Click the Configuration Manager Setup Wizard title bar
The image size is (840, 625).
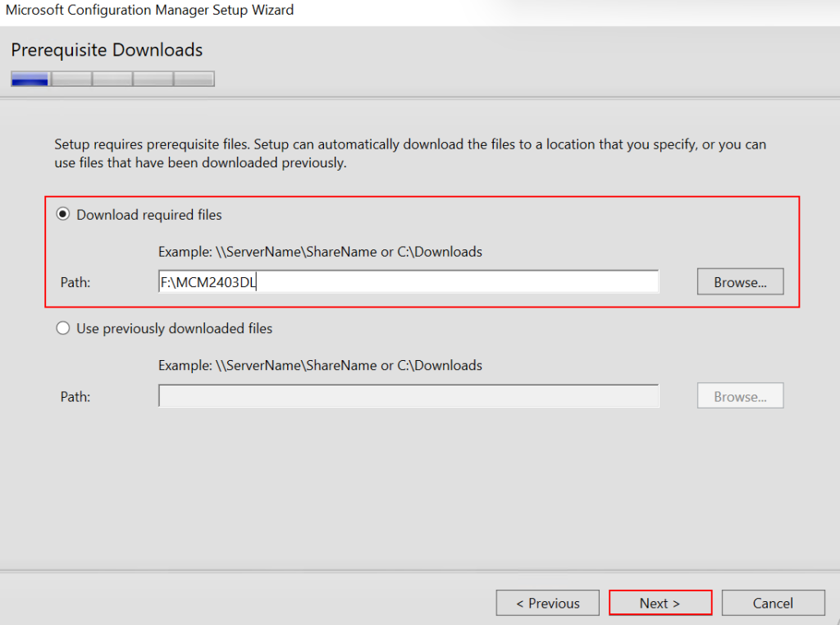(149, 11)
